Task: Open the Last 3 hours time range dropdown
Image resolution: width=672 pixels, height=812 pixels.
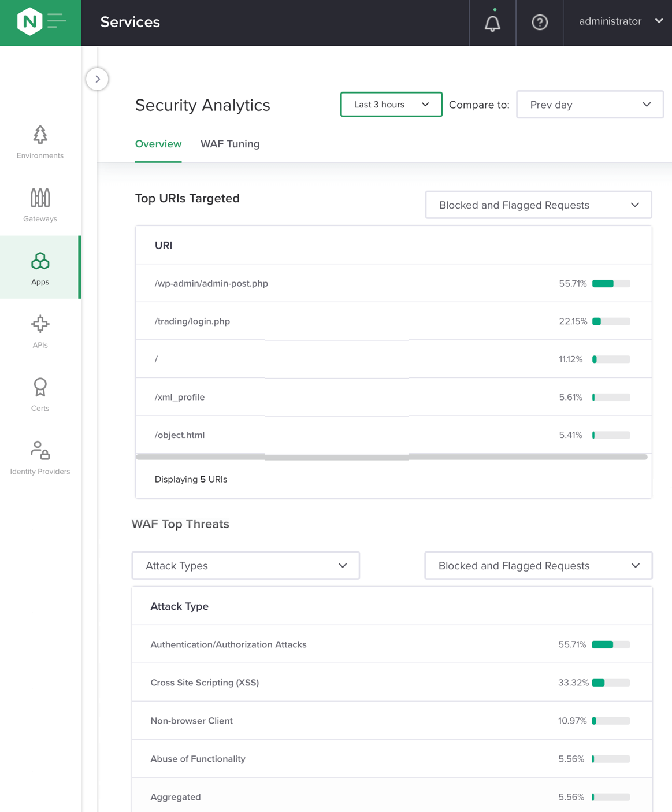Action: (391, 105)
